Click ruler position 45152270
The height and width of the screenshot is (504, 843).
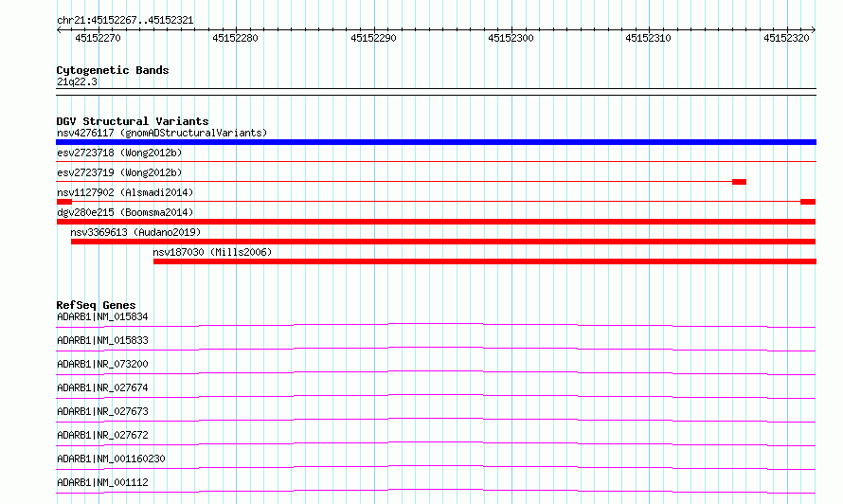(x=98, y=38)
